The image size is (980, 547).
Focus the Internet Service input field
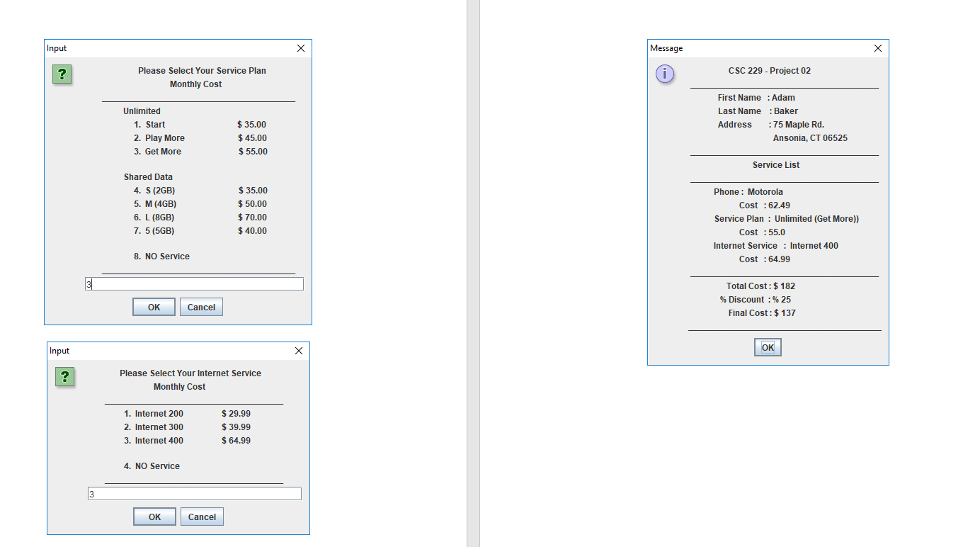pos(195,494)
